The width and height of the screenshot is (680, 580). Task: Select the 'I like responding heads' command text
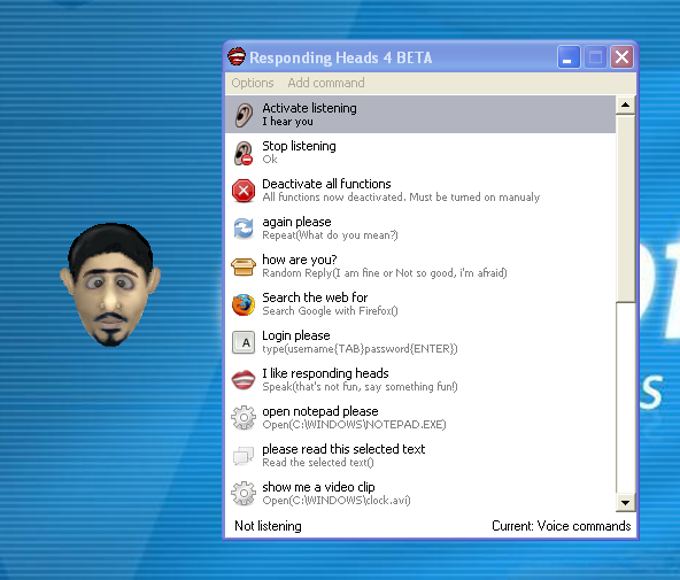(x=325, y=374)
